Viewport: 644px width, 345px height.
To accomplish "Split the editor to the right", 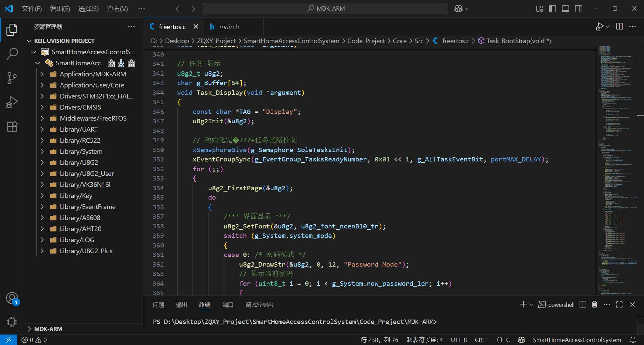I will coord(620,26).
